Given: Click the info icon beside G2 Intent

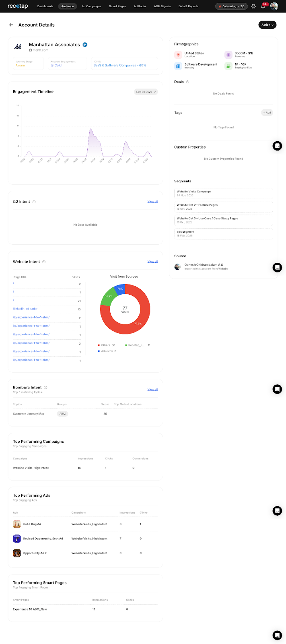Looking at the screenshot, I should point(34,202).
